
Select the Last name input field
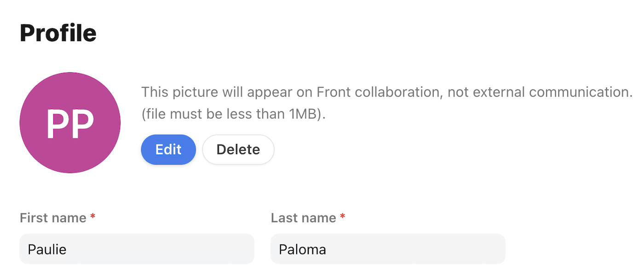[388, 248]
